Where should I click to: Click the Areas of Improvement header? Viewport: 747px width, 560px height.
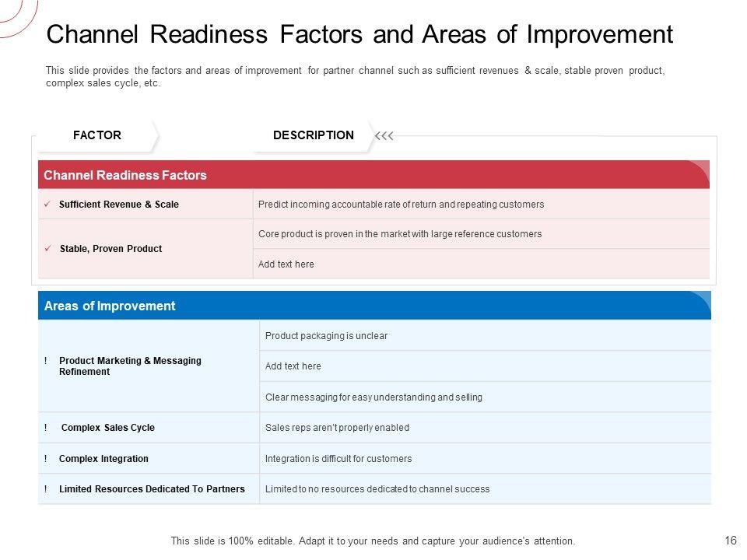[x=110, y=306]
